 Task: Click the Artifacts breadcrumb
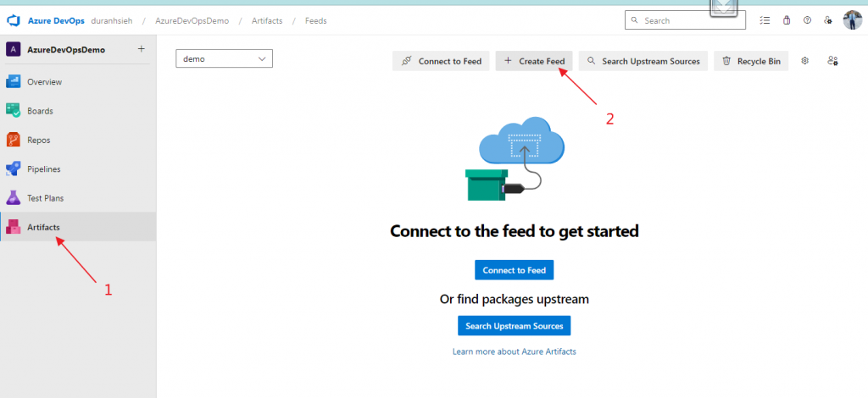coord(267,21)
